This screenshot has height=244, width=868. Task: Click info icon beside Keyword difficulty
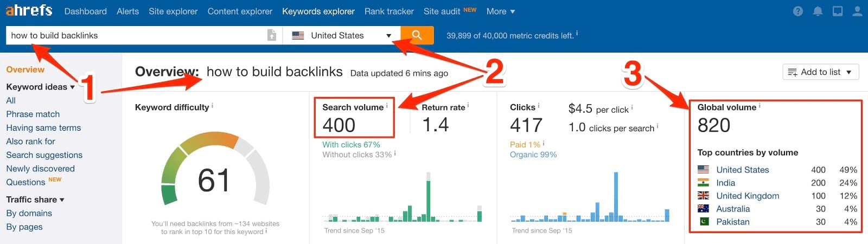212,106
